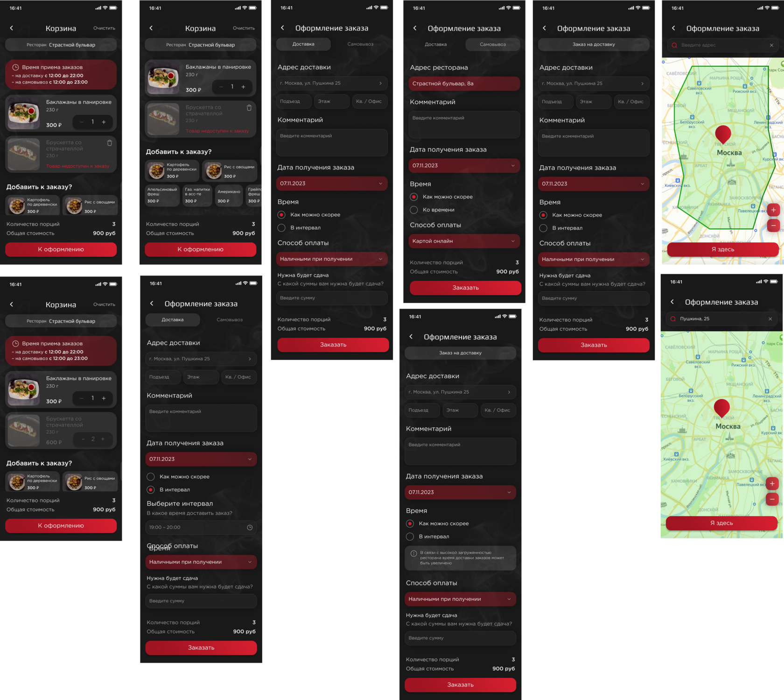Add 'Апельсиновый фреш' card to order
The width and height of the screenshot is (784, 700).
coord(162,196)
